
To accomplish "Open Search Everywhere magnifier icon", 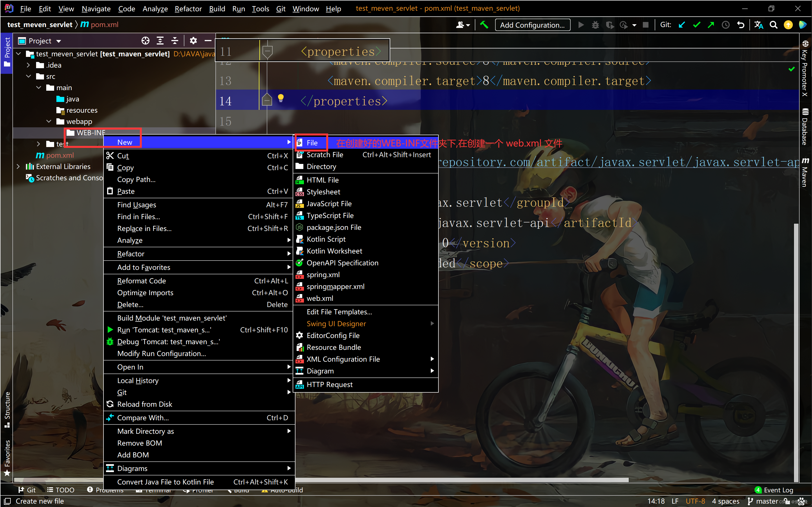I will pyautogui.click(x=773, y=25).
